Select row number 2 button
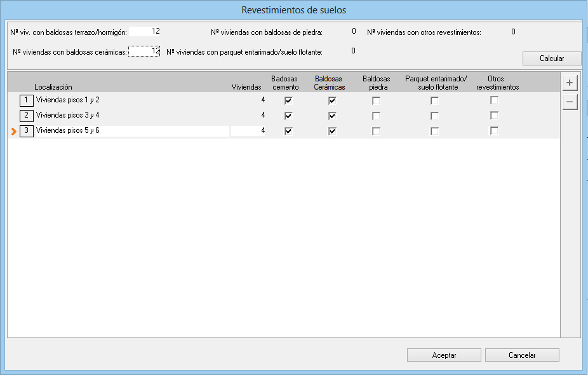 click(26, 115)
